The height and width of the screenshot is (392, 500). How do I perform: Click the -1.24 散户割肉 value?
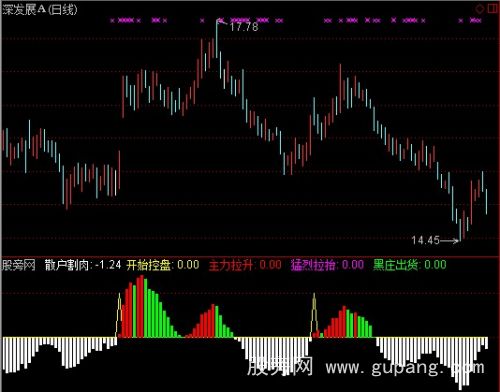pyautogui.click(x=108, y=265)
